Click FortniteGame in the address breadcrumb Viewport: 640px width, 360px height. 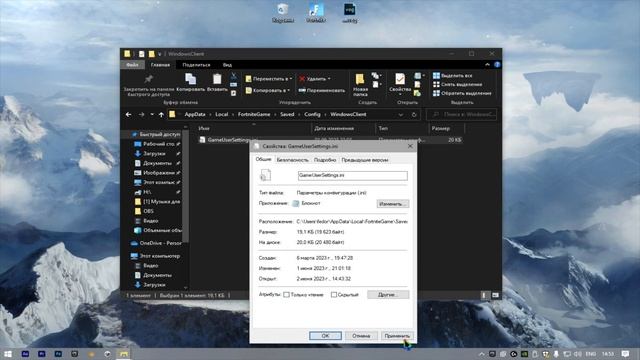(x=254, y=115)
